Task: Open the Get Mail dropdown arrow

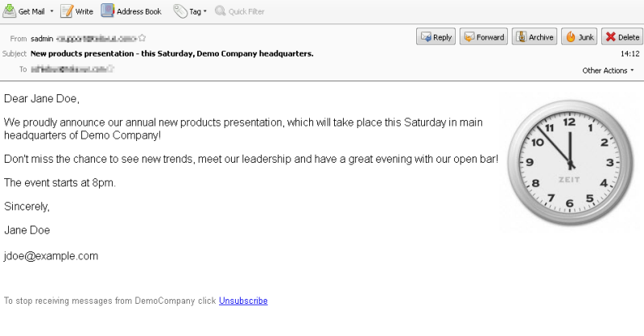Action: point(52,12)
